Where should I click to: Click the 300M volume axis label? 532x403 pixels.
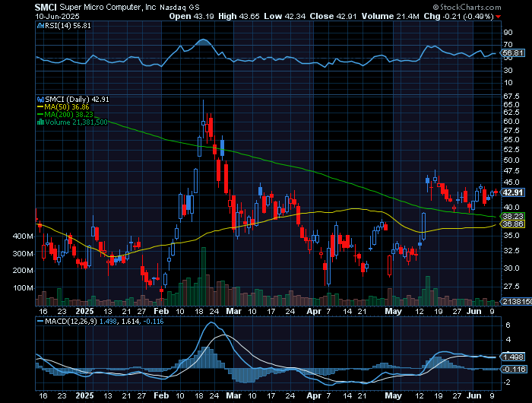[x=23, y=254]
